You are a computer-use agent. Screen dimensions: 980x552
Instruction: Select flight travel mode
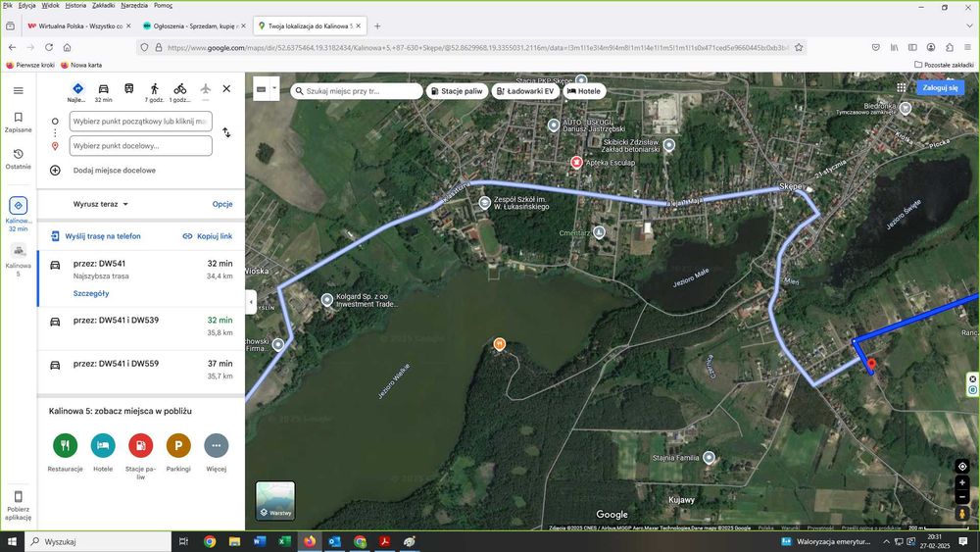205,90
